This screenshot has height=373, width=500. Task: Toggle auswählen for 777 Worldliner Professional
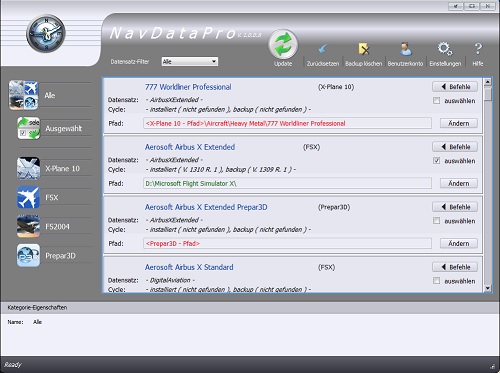tap(436, 101)
